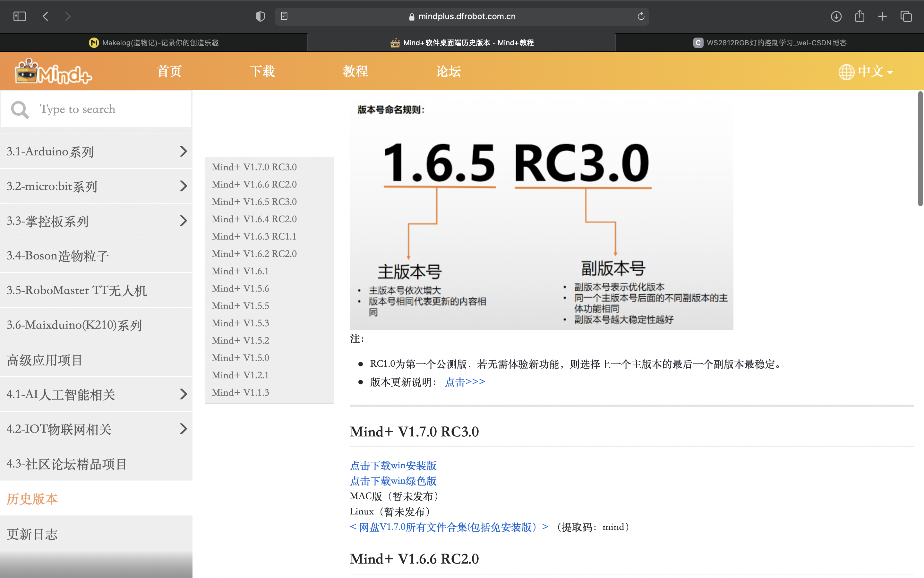Jump to Mind+ V1.5.3 in contents
Image resolution: width=924 pixels, height=578 pixels.
pos(240,323)
